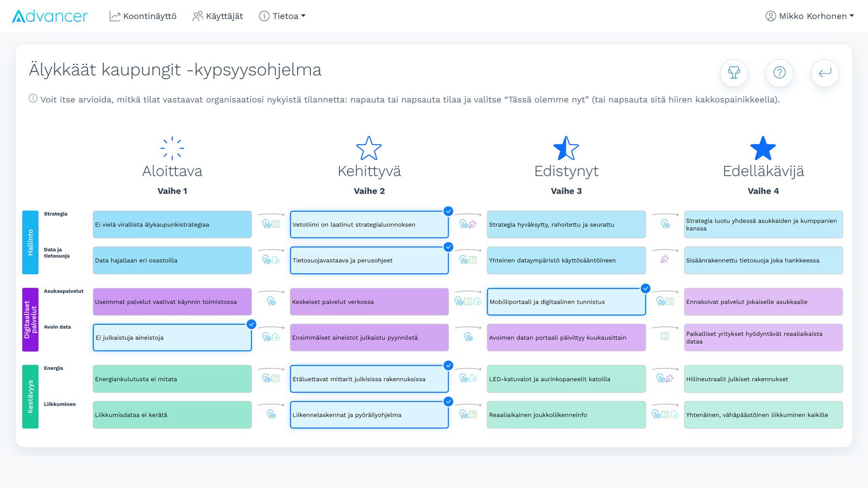Uncheck the checkmark on 'Mobiiliportaali ja digitaalinen tunnistus'
868x488 pixels.
tap(646, 288)
